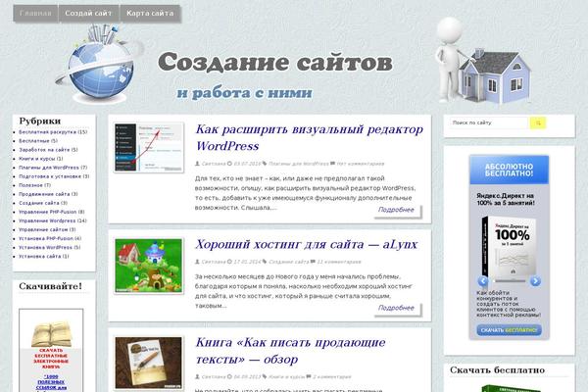Click the open book image in Скачивайте widget
Screen dimensions: 588x392
[x=51, y=334]
